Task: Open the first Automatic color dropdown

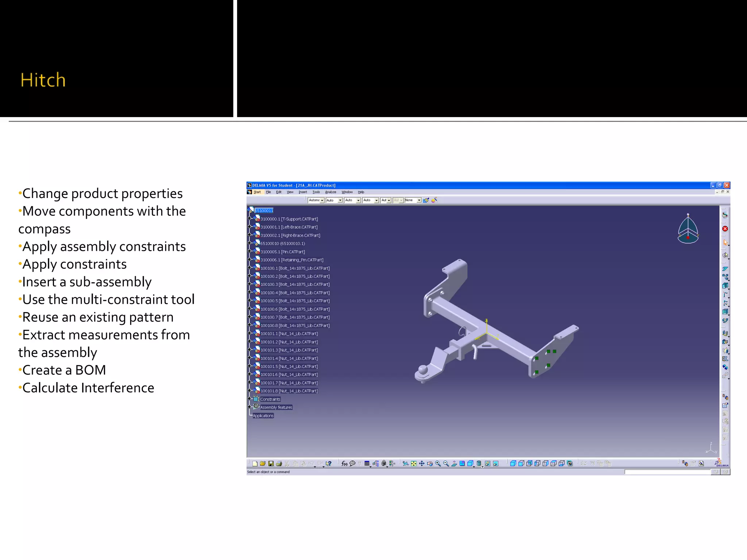Action: coord(316,200)
